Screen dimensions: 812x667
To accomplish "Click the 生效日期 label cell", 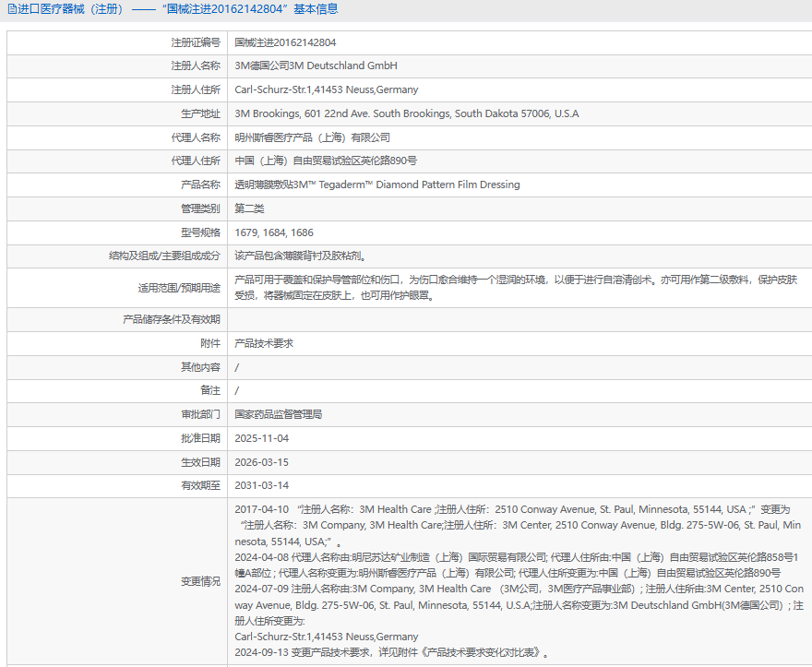I will pyautogui.click(x=117, y=462).
